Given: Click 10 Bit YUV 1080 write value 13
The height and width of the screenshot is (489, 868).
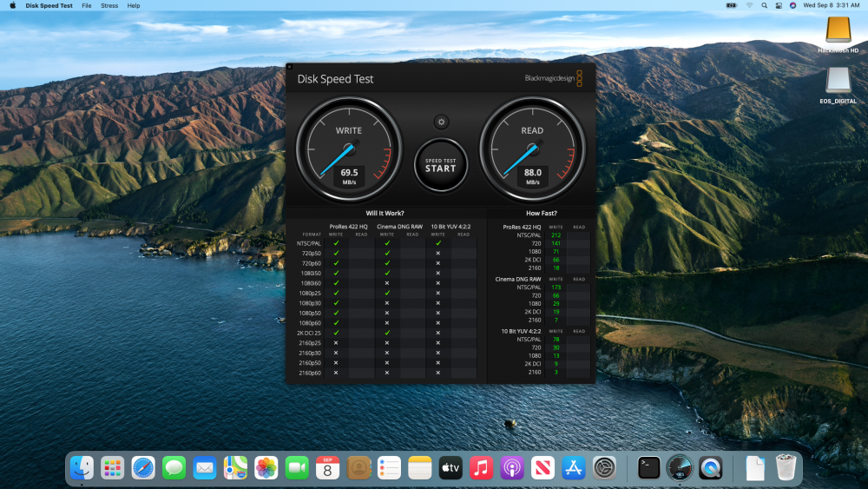Looking at the screenshot, I should tap(556, 355).
